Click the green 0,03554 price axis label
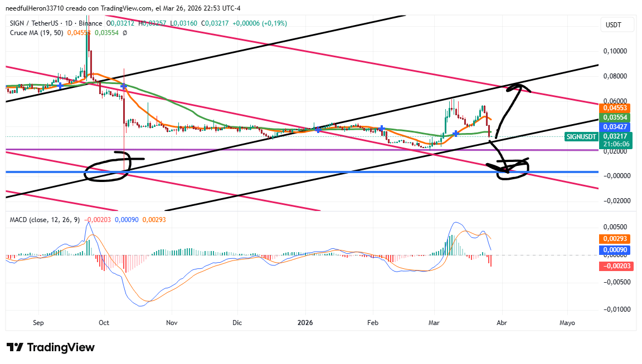Image resolution: width=642 pixels, height=364 pixels. 615,117
